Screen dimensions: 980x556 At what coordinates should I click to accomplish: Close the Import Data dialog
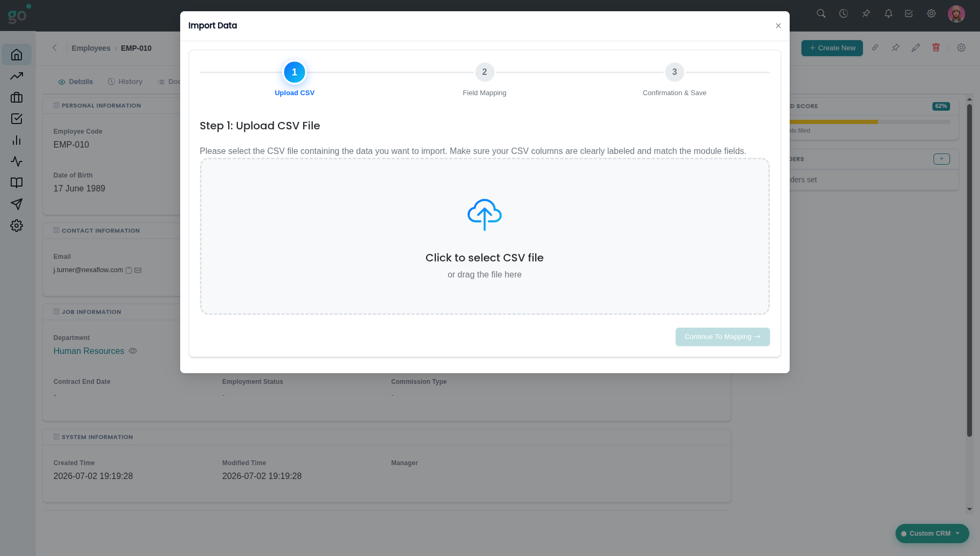[778, 26]
